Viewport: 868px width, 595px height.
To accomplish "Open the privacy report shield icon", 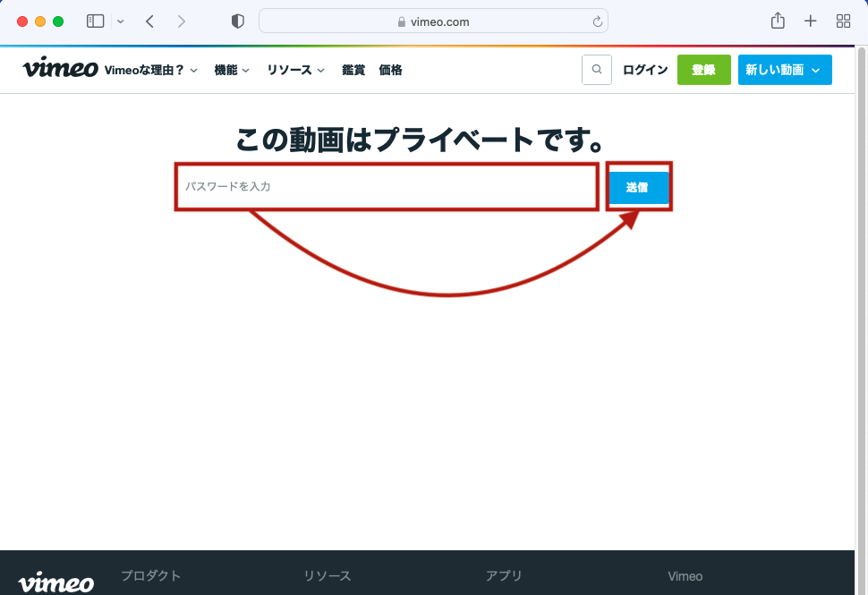I will point(237,21).
